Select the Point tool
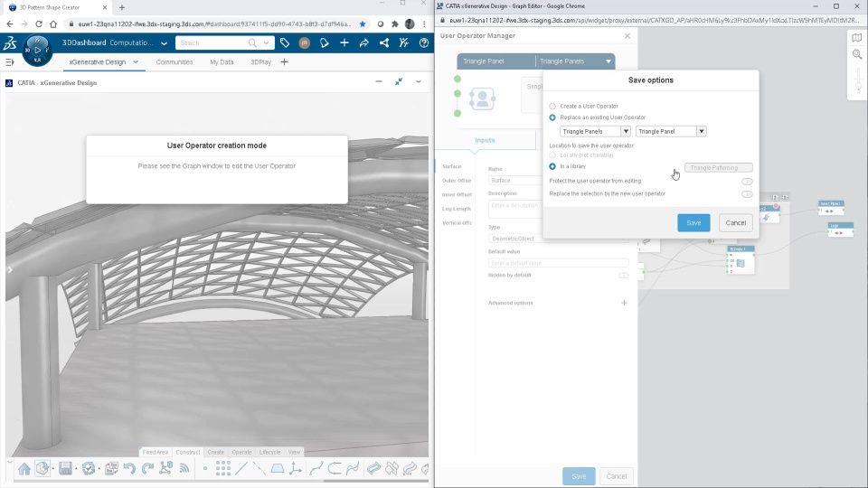The image size is (868, 488). pos(205,469)
